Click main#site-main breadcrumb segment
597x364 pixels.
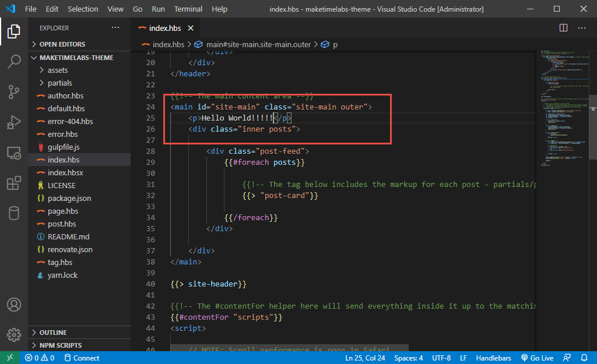[253, 44]
